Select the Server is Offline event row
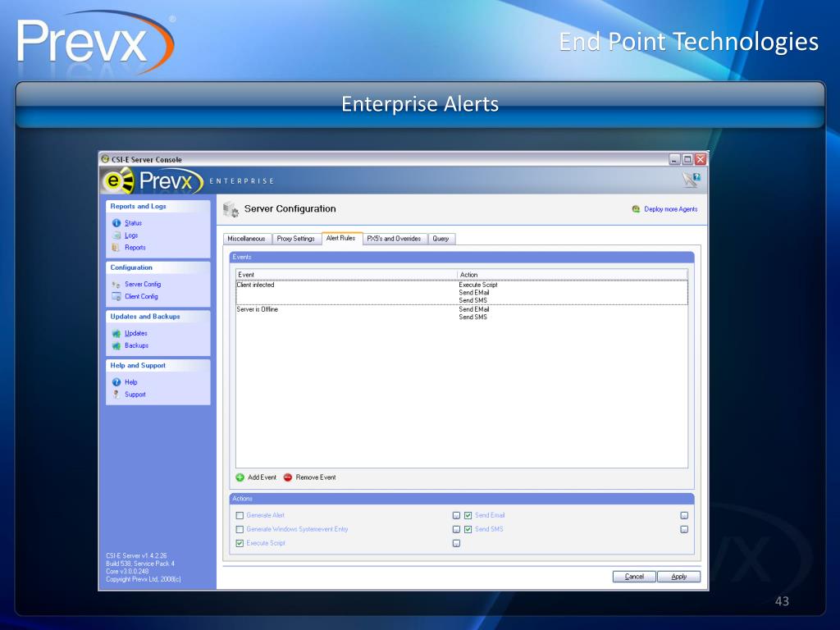Image resolution: width=840 pixels, height=630 pixels. pyautogui.click(x=462, y=313)
